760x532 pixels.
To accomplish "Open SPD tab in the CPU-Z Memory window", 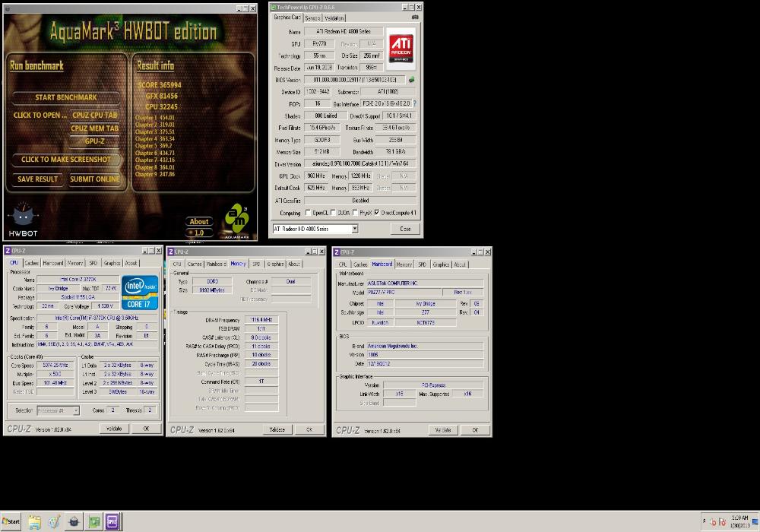I will [256, 264].
